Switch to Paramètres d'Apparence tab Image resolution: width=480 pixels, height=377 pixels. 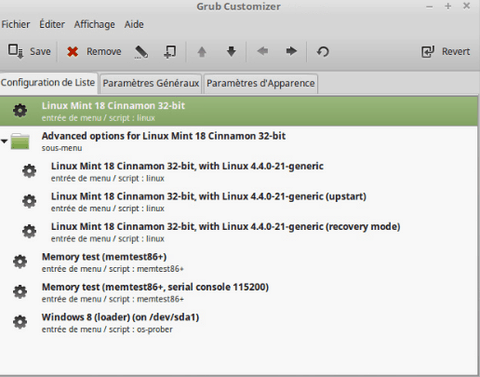coord(261,83)
